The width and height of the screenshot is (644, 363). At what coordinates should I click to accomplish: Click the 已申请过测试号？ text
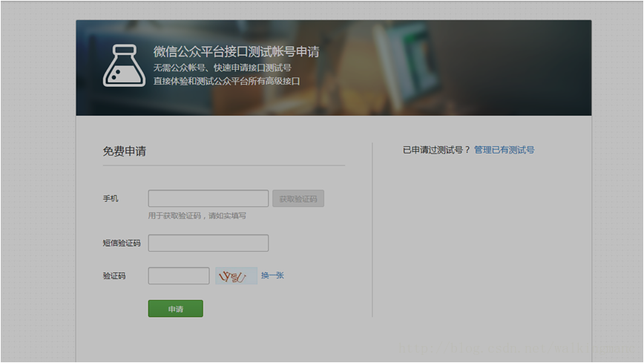(436, 150)
